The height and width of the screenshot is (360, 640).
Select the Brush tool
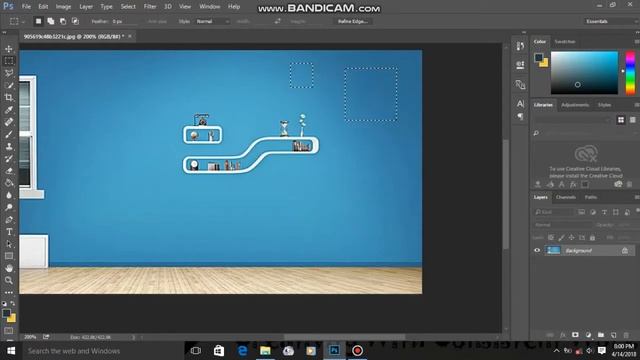9,134
